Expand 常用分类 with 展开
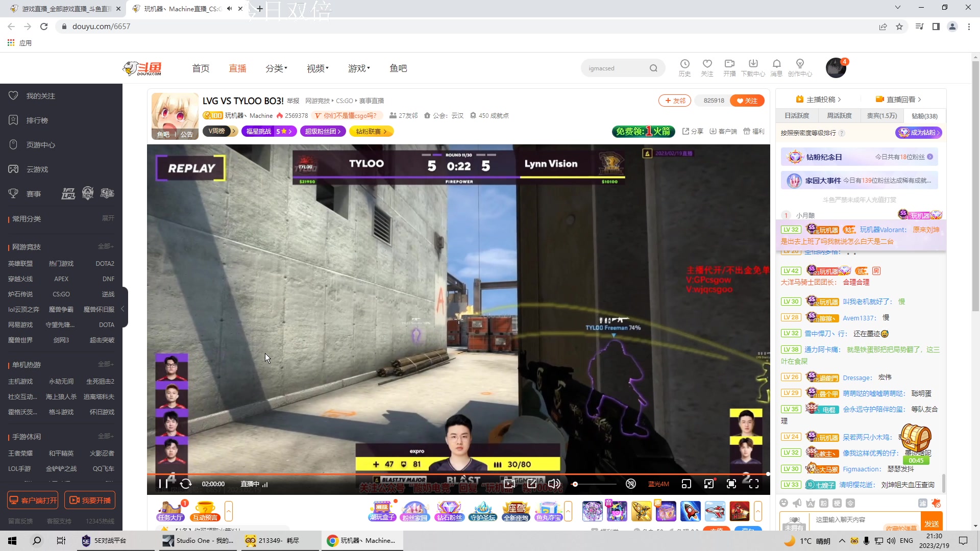This screenshot has width=980, height=551. pyautogui.click(x=108, y=218)
